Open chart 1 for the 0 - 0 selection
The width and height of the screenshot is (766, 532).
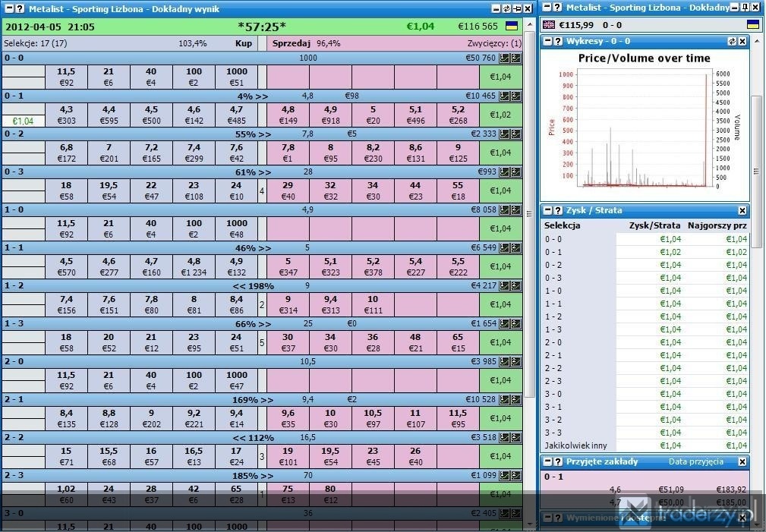point(504,58)
